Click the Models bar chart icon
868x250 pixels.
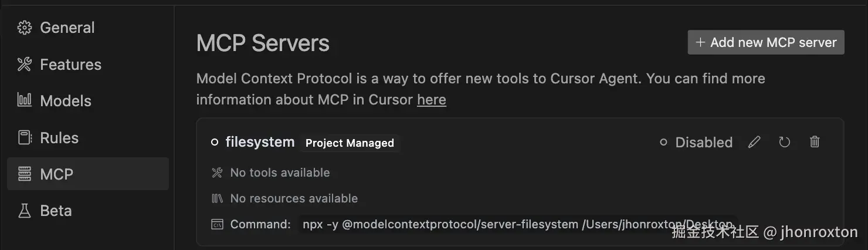(24, 101)
